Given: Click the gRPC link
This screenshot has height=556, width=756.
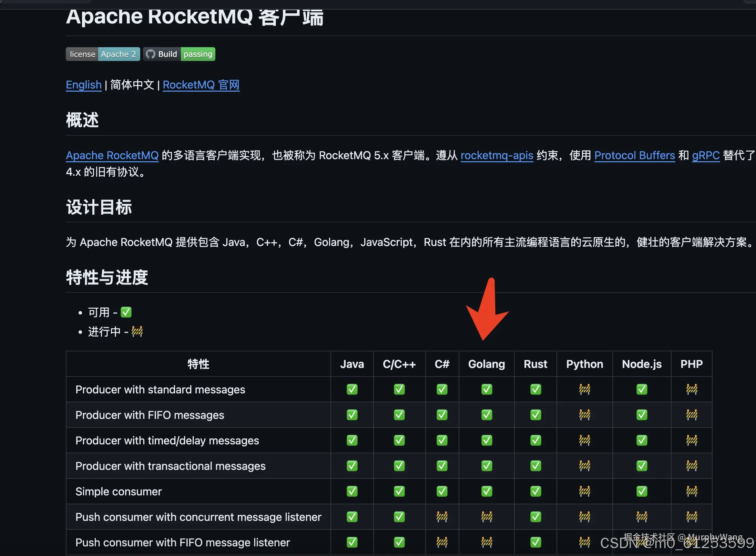Looking at the screenshot, I should coord(706,155).
